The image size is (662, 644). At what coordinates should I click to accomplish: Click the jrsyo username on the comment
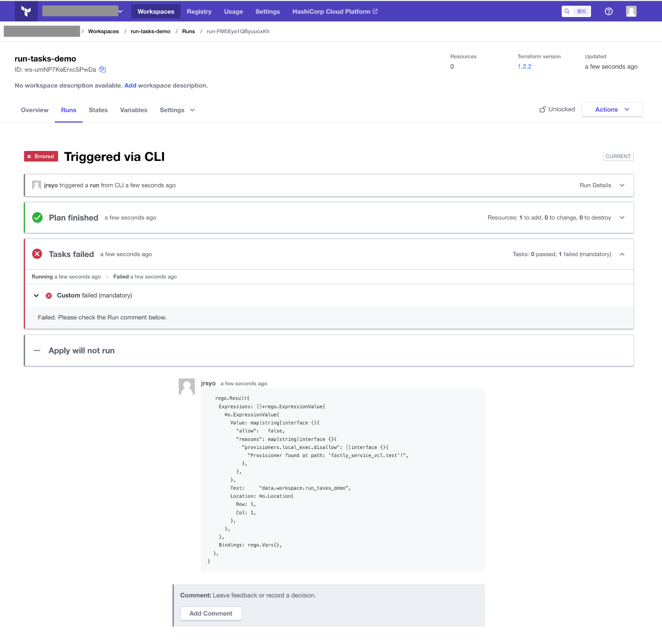click(208, 383)
